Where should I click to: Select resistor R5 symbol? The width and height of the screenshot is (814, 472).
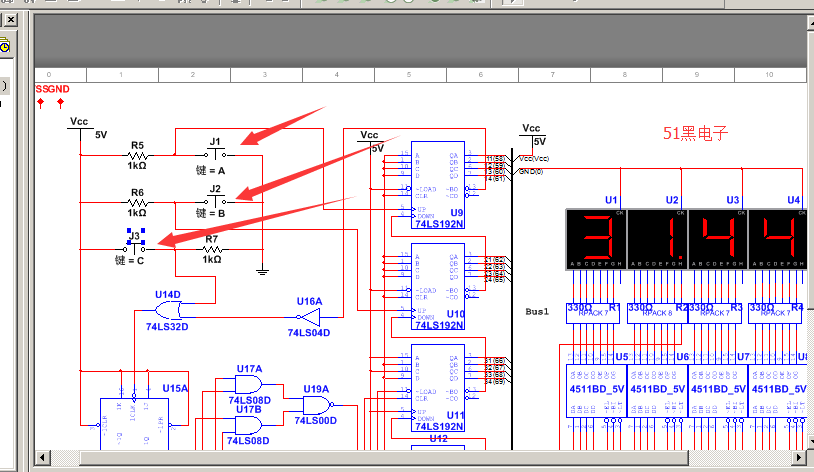tap(138, 155)
